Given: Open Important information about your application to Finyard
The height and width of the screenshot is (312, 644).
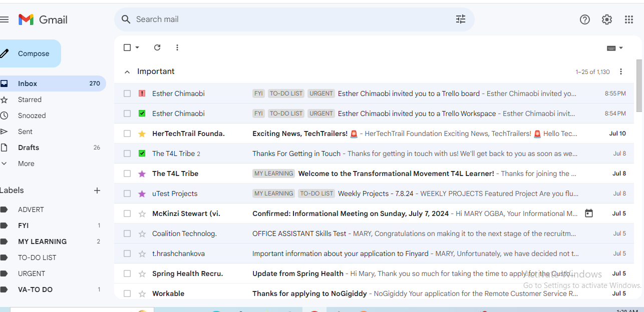Looking at the screenshot, I should point(374,253).
